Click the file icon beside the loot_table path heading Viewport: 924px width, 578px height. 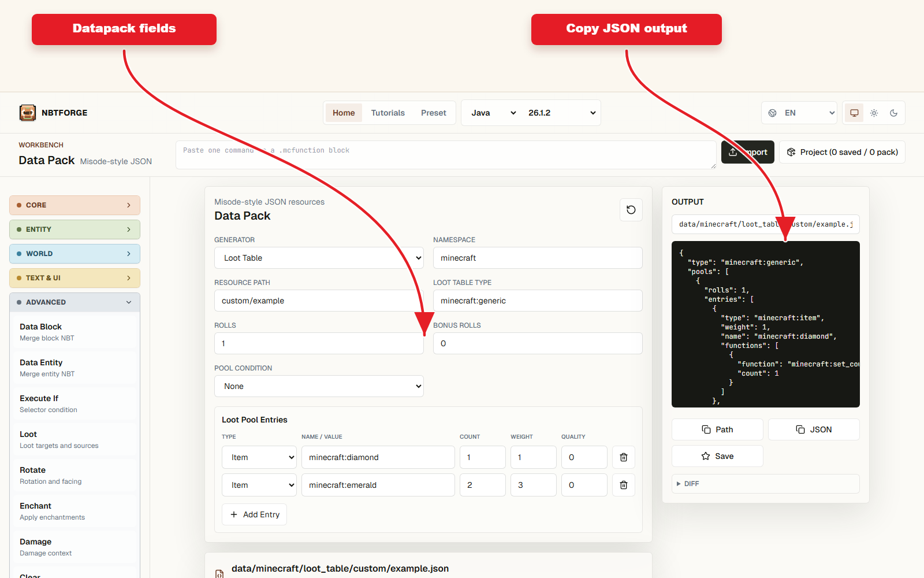[219, 574]
